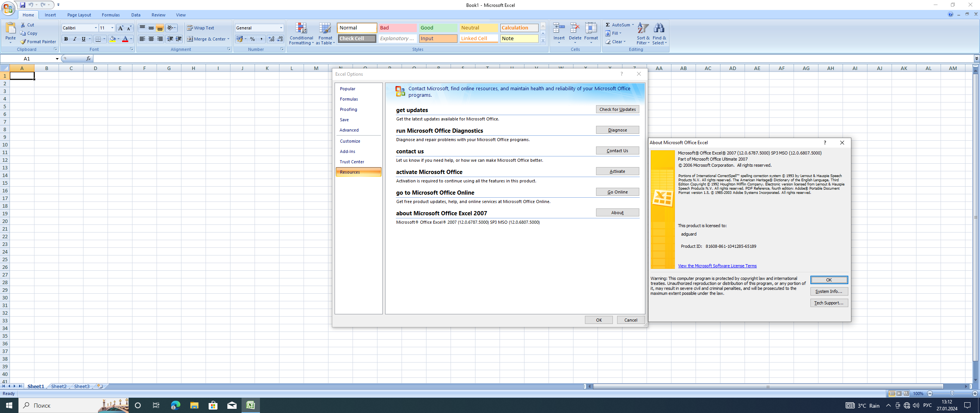Screen dimensions: 980x413
Task: Click the zoom slider in status bar
Action: coord(952,393)
